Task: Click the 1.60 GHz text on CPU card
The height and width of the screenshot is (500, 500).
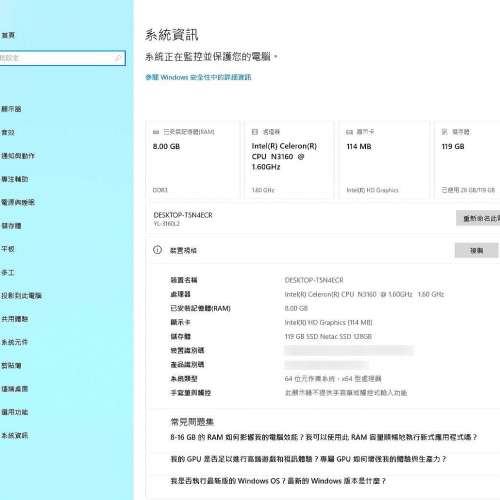Action: pyautogui.click(x=263, y=190)
